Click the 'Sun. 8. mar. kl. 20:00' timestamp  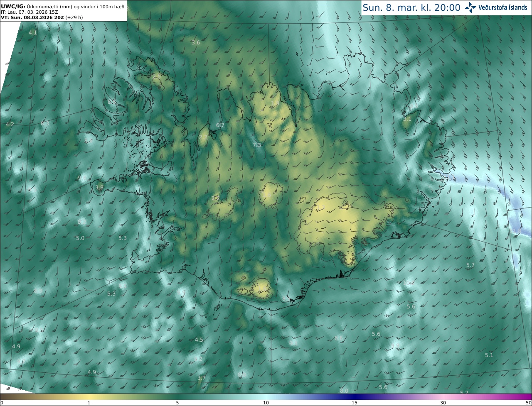click(411, 7)
